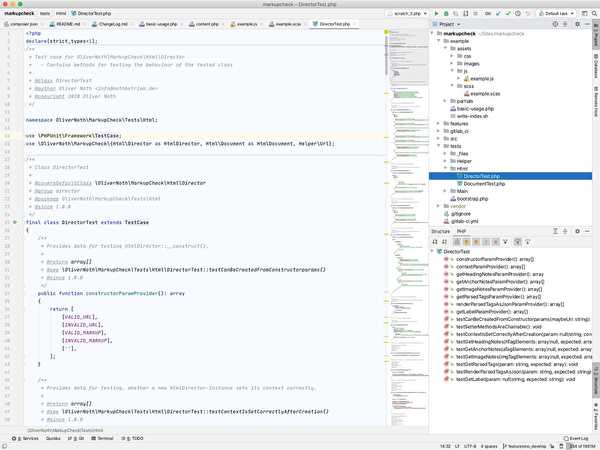Image resolution: width=600 pixels, height=450 pixels.
Task: Click the run test gutter icon beside DirectorTest class
Action: tap(15, 222)
